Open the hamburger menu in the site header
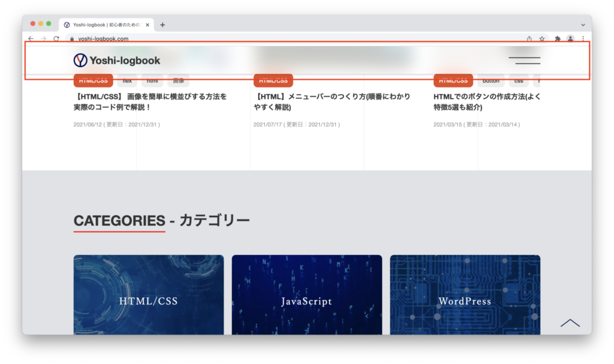The image size is (614, 364). tap(524, 60)
